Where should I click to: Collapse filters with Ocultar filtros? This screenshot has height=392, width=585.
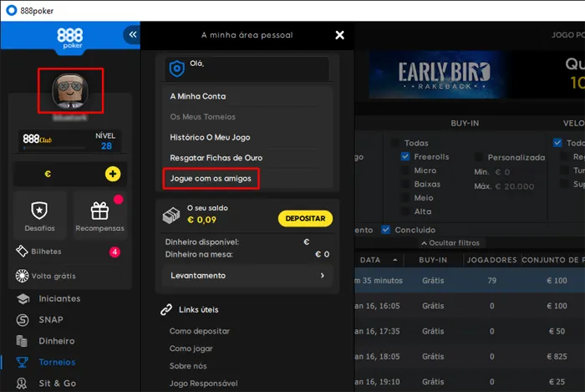[x=450, y=243]
